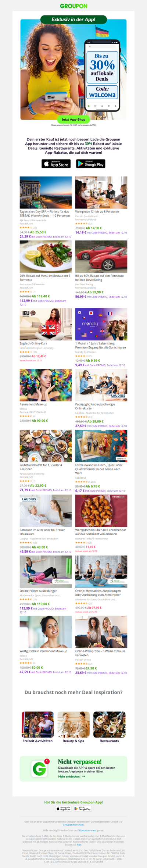Click the unsubscribe 'hier' link
Viewport: 147px width, 868px height.
click(79, 845)
